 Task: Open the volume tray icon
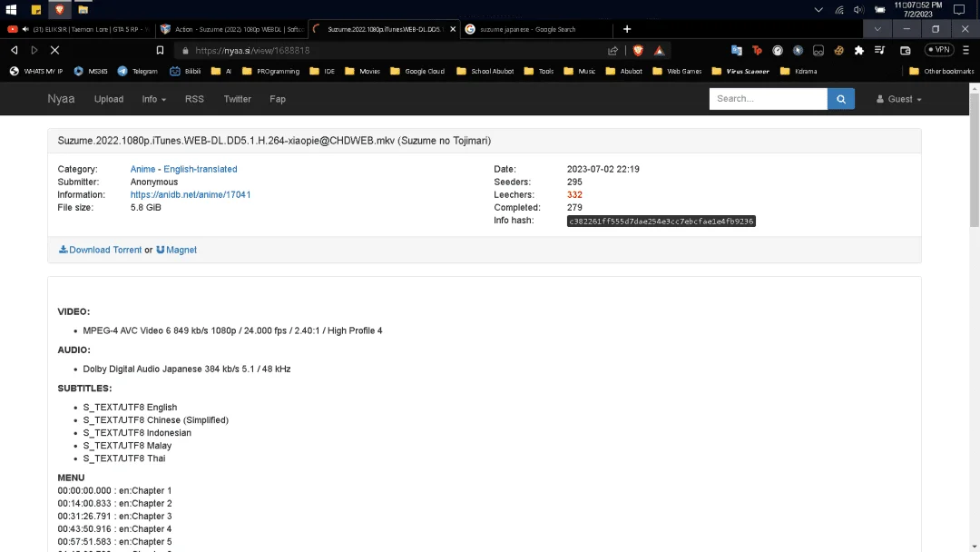[859, 10]
